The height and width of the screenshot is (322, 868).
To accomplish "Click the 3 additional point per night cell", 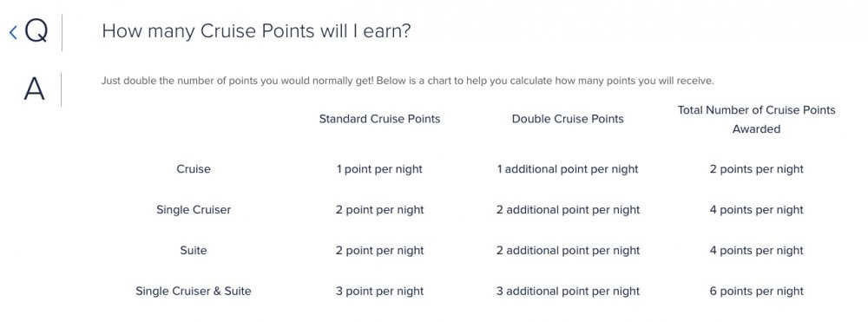I will point(568,291).
